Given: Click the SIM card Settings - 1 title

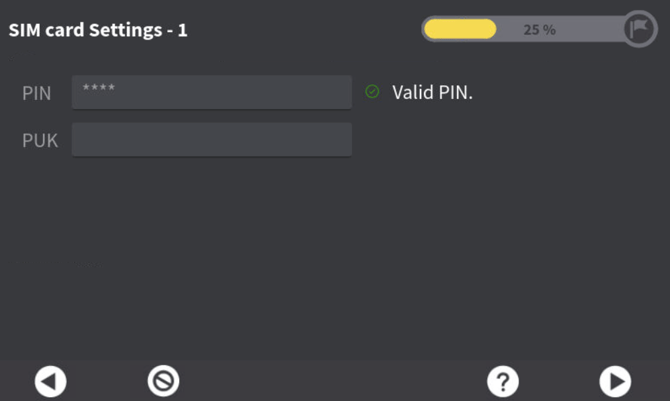Looking at the screenshot, I should (x=98, y=30).
